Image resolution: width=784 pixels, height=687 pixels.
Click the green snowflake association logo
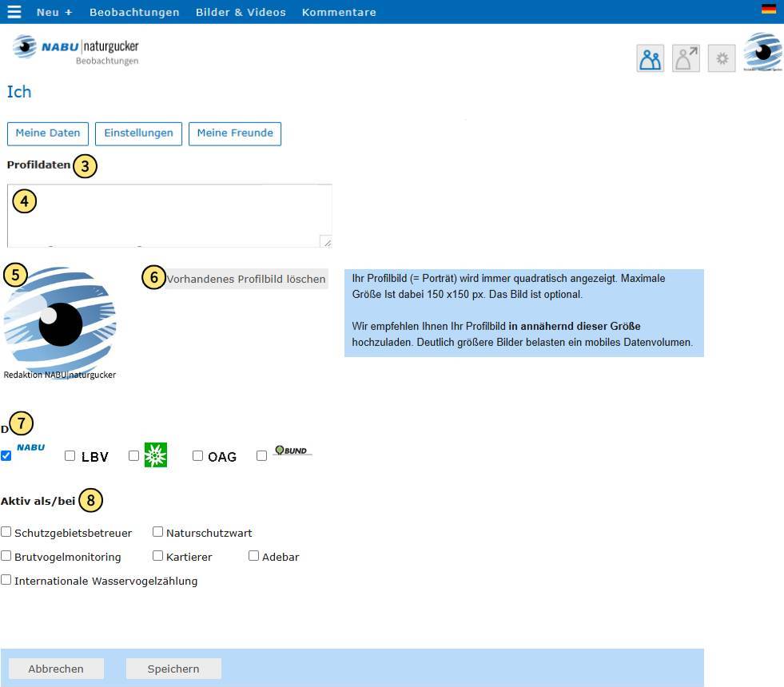(x=156, y=455)
